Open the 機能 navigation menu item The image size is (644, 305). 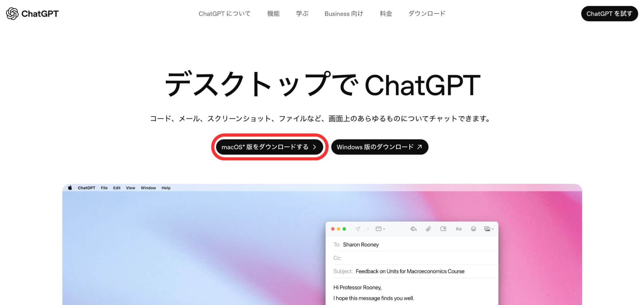(x=273, y=14)
